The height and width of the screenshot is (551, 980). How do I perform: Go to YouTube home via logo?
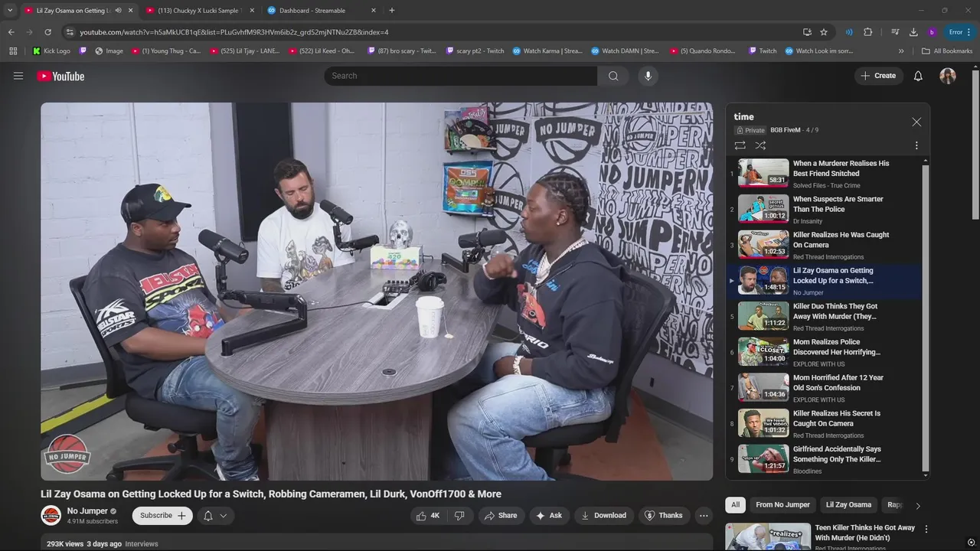[x=60, y=76]
